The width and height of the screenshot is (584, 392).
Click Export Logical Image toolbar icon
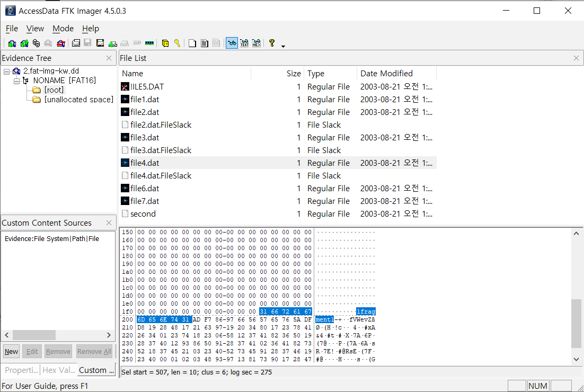click(x=100, y=43)
